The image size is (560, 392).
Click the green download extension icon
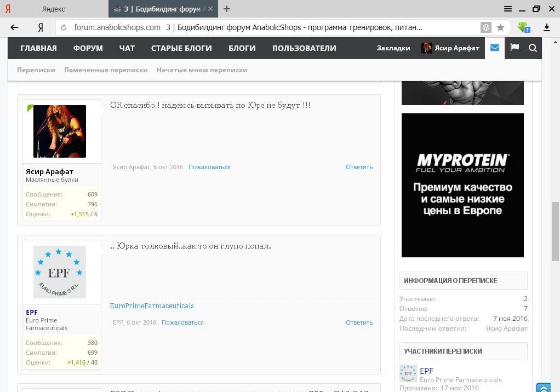tap(524, 27)
